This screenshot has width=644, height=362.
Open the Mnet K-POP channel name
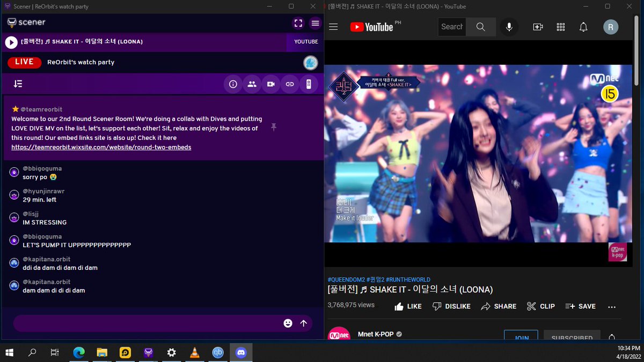(376, 334)
